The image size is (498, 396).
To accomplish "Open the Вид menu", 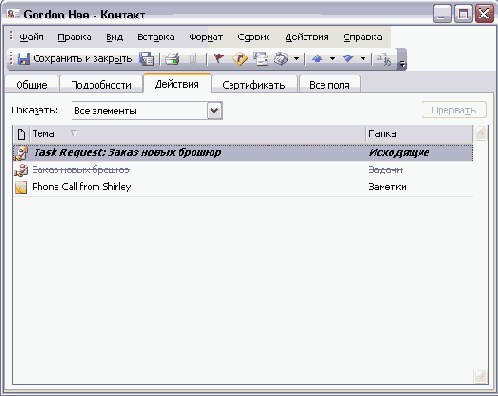I will pos(115,37).
